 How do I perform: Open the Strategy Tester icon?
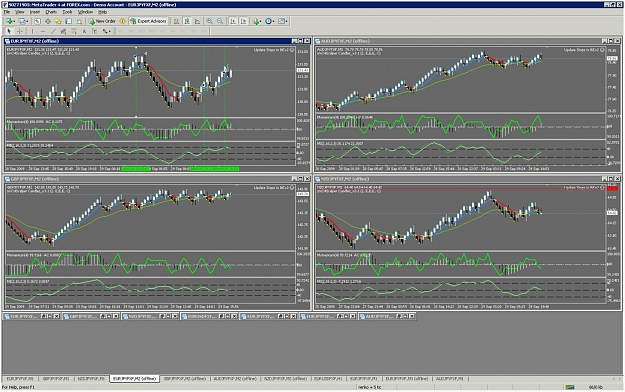tap(79, 21)
